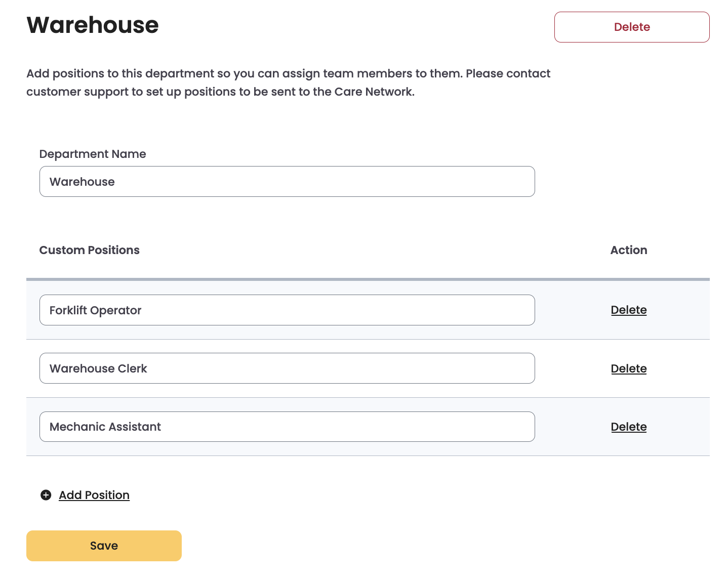This screenshot has width=728, height=579.
Task: Click the Add Position link text
Action: click(x=94, y=495)
